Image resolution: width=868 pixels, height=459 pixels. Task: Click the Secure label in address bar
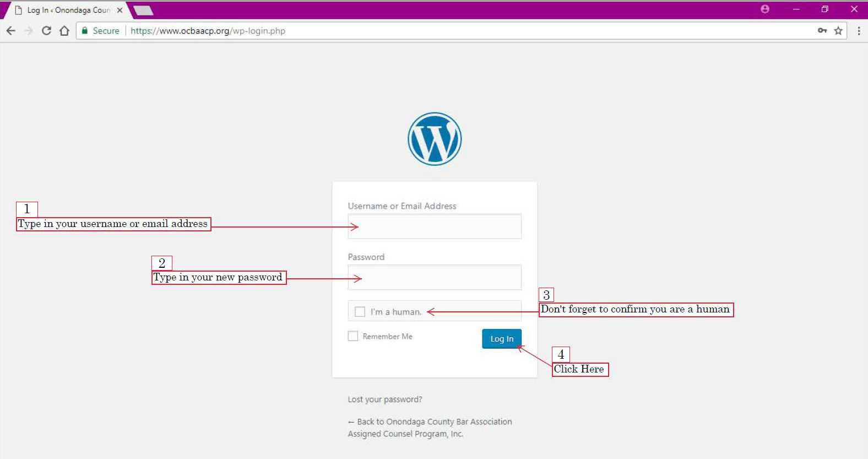[106, 31]
